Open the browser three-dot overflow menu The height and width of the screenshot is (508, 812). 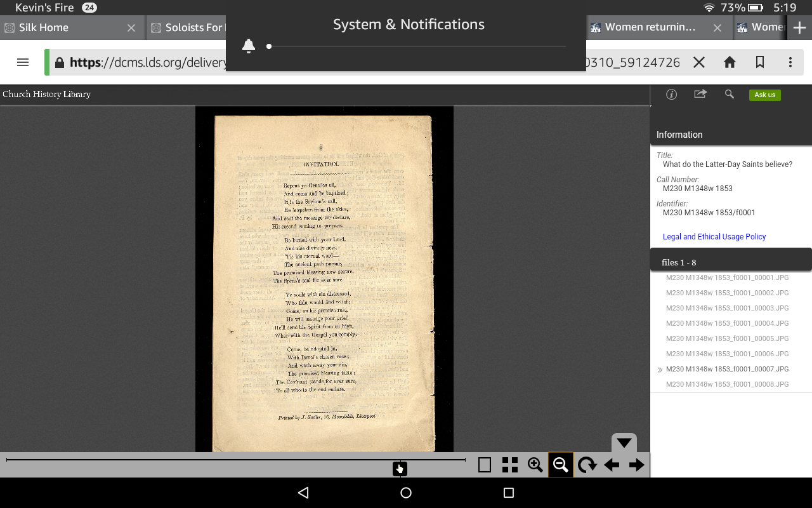pyautogui.click(x=790, y=62)
